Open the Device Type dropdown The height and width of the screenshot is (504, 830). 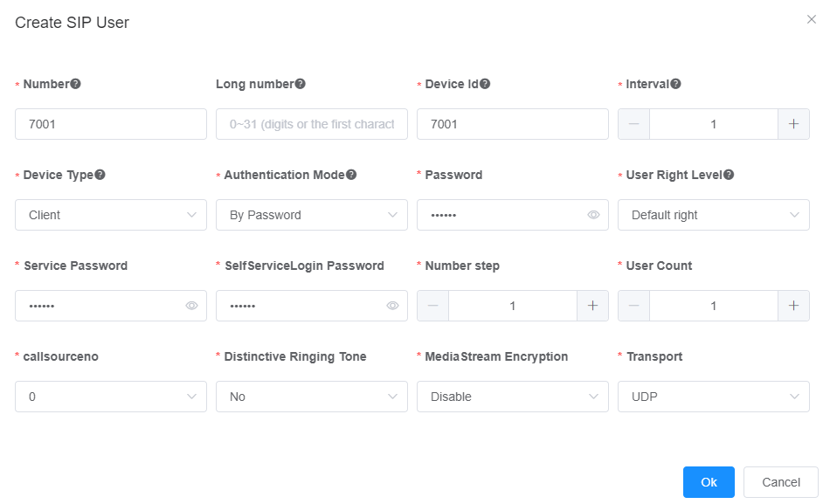click(111, 215)
